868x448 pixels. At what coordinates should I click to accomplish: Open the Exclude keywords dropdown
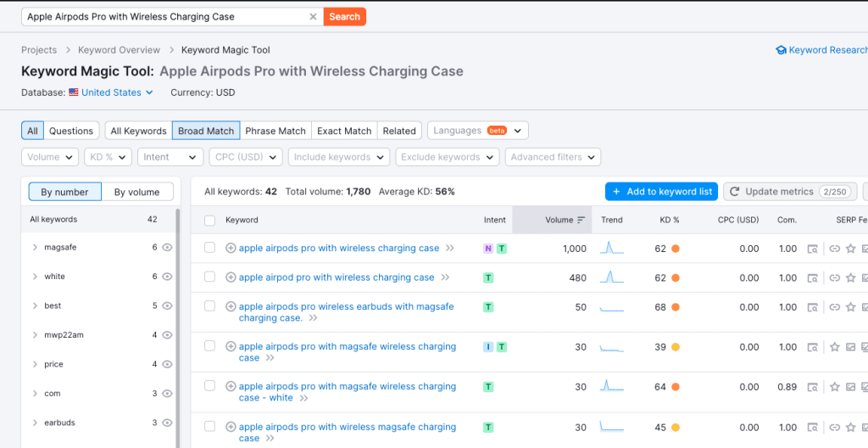point(448,158)
